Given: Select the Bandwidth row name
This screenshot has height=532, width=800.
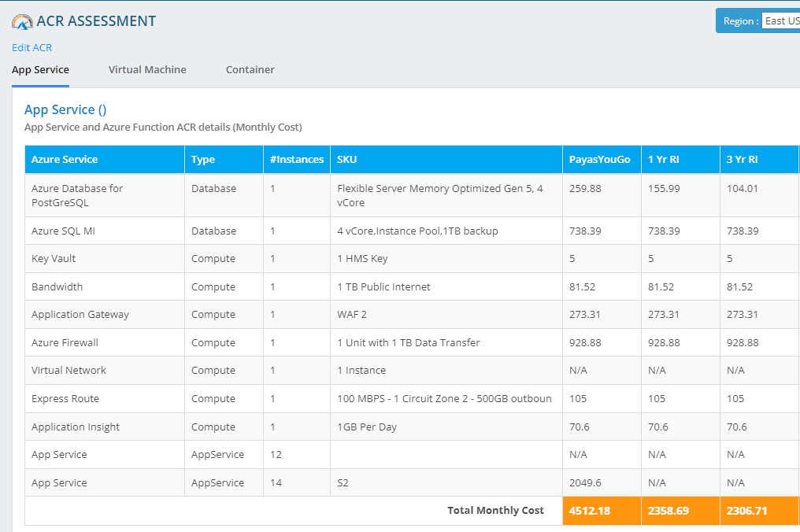Looking at the screenshot, I should (57, 286).
